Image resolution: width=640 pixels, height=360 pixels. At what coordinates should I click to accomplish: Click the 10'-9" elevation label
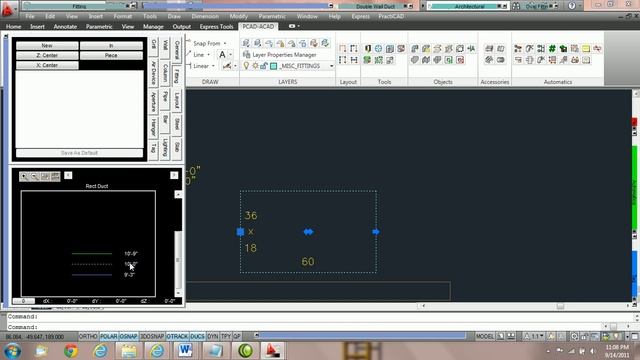[131, 253]
